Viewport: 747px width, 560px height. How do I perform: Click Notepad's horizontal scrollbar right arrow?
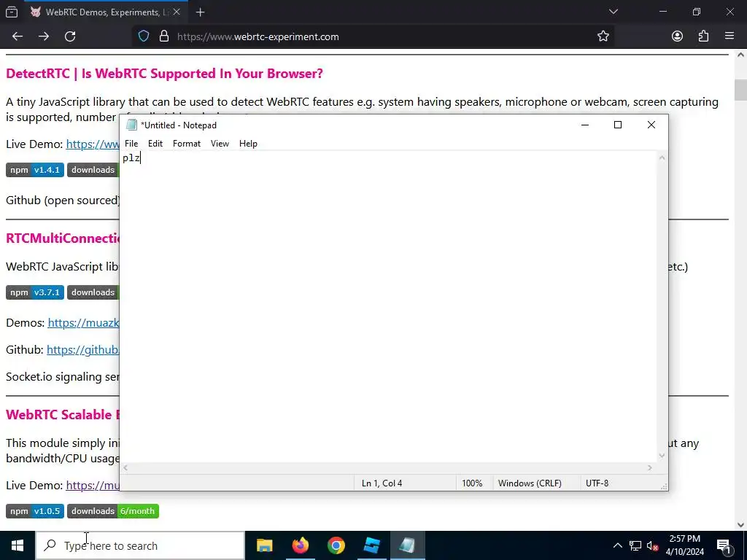[x=649, y=467]
